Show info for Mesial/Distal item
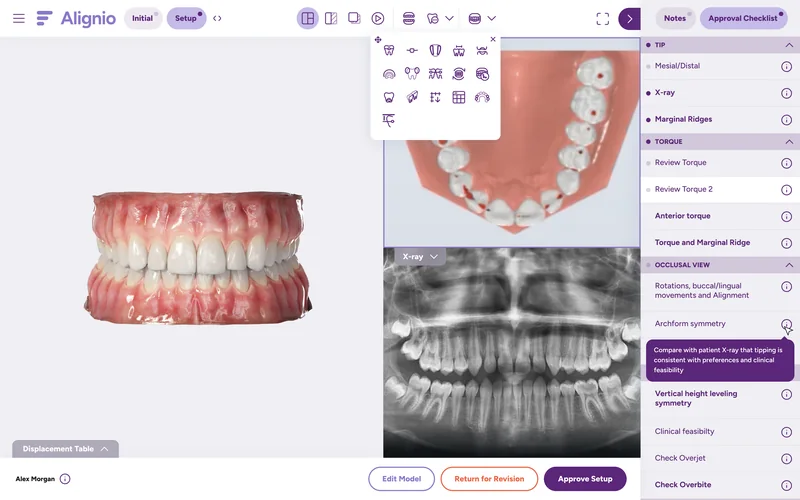This screenshot has height=500, width=800. [786, 66]
